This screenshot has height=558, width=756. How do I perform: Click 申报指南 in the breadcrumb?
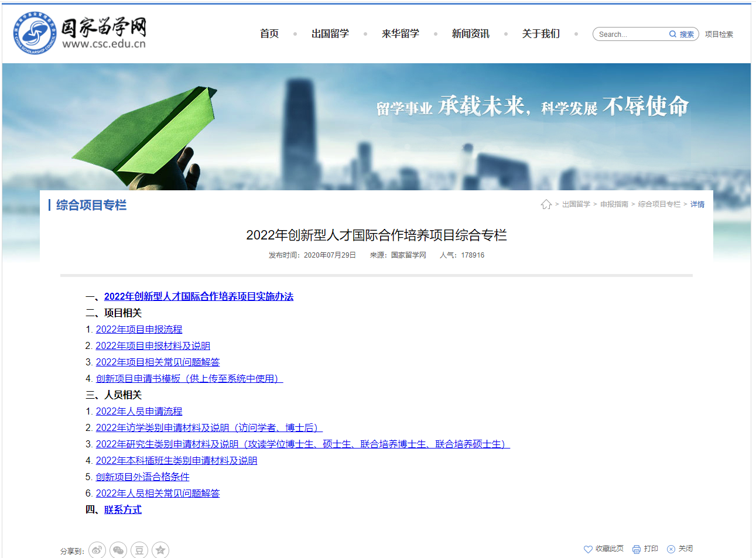614,204
